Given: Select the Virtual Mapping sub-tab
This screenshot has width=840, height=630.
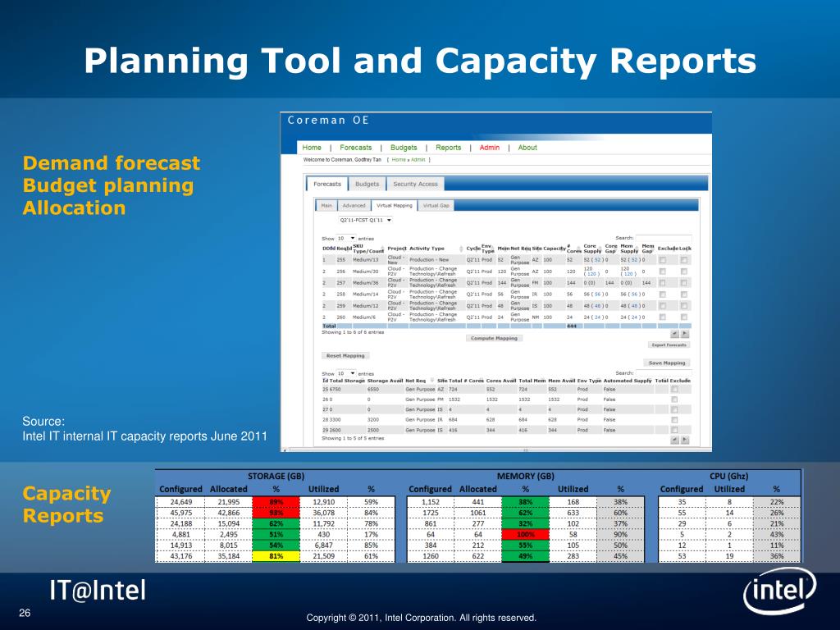Looking at the screenshot, I should point(395,205).
